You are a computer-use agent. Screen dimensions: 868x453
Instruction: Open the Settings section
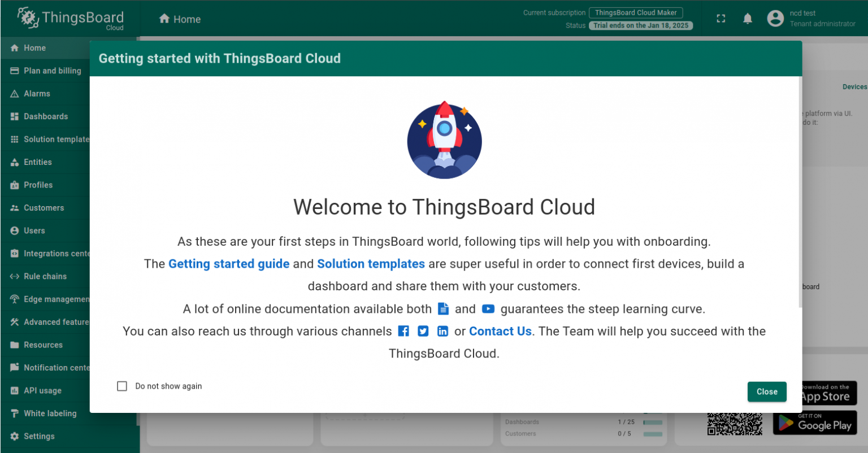[40, 436]
